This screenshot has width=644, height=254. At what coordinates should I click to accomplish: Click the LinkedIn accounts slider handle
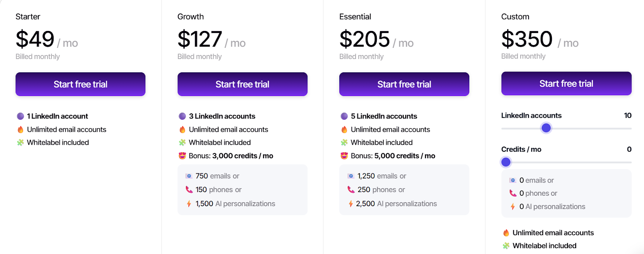click(546, 128)
